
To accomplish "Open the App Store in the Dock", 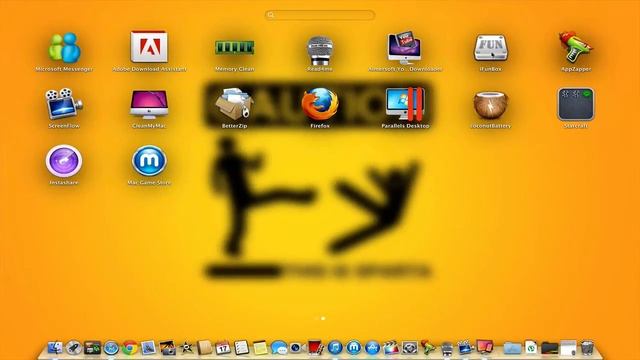I will tap(372, 348).
